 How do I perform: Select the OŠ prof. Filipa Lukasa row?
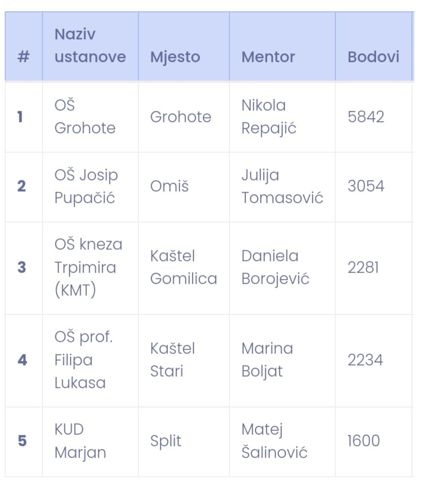pos(209,360)
